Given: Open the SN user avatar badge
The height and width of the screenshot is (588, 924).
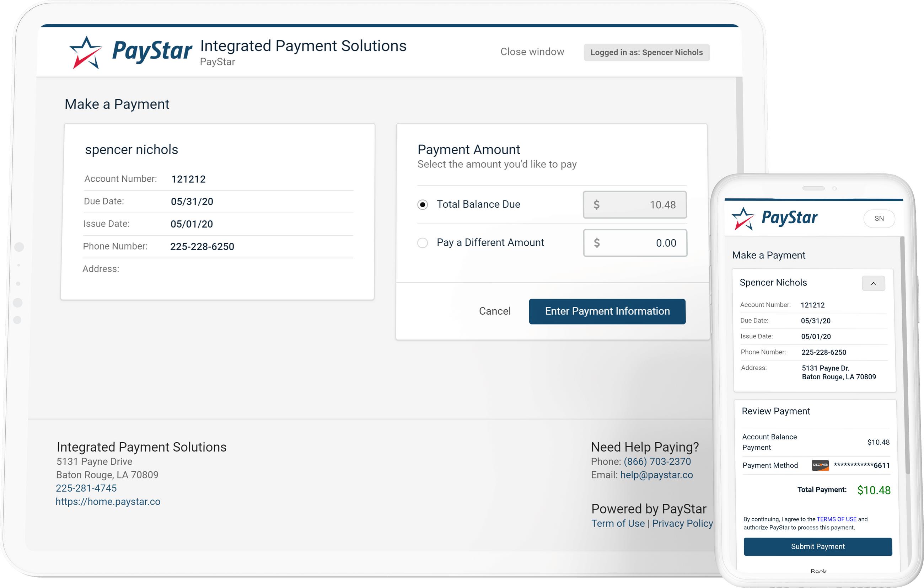Looking at the screenshot, I should [879, 219].
